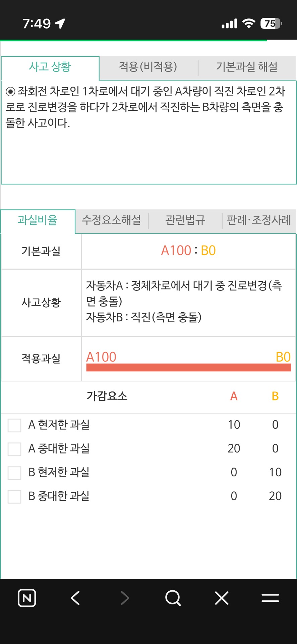Open the 수정요소해설 tab

111,220
